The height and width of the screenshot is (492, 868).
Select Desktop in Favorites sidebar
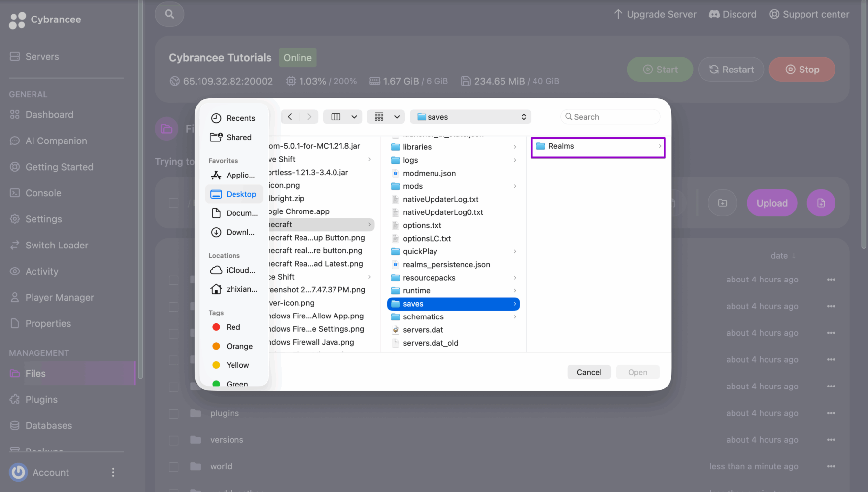pos(234,194)
